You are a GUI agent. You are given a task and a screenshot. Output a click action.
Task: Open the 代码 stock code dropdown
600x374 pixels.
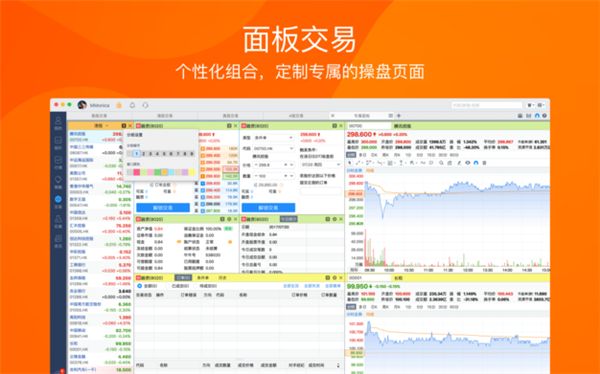coord(273,148)
